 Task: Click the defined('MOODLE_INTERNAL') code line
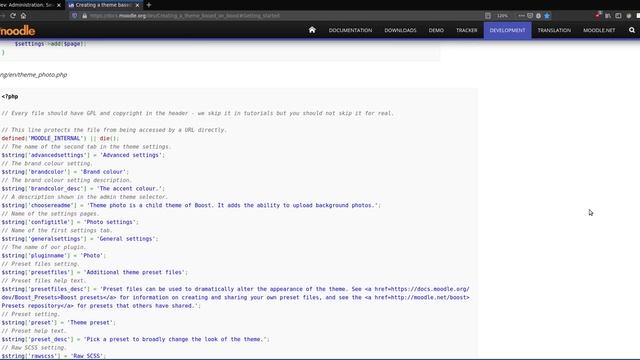(60, 138)
